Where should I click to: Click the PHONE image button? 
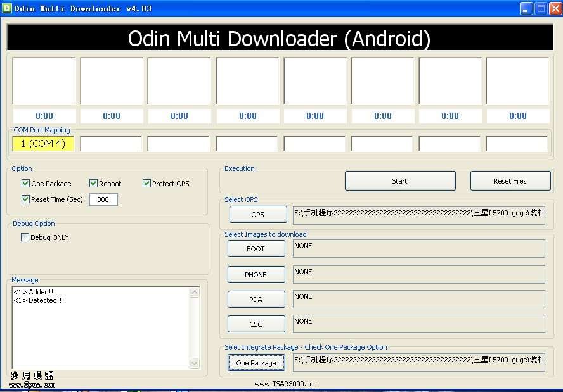(256, 274)
